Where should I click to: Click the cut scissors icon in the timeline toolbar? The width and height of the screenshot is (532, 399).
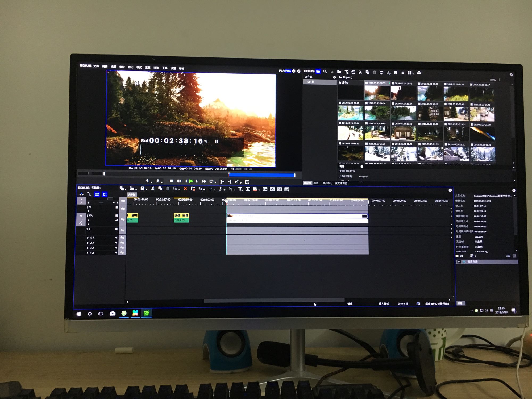click(153, 189)
